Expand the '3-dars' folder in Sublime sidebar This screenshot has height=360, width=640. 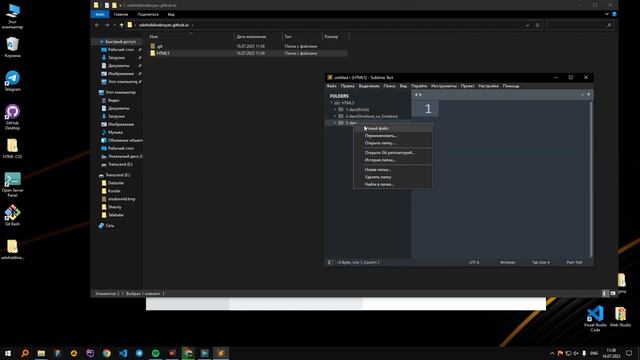click(335, 123)
